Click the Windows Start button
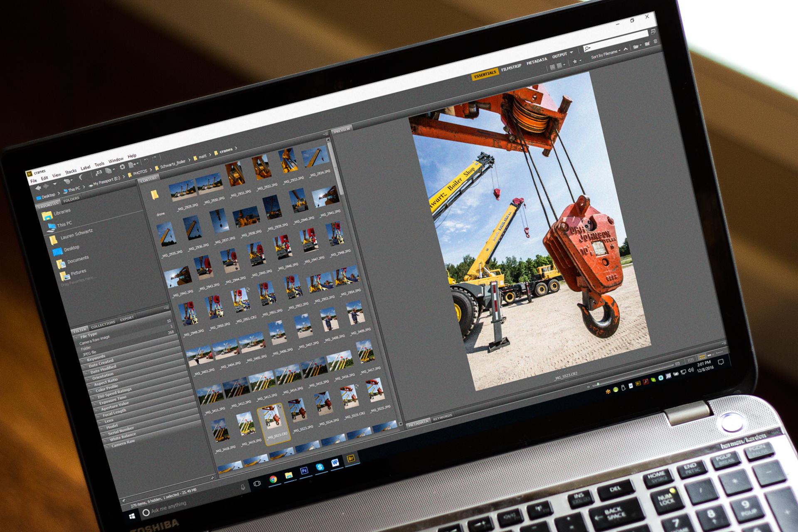Screen dimensions: 798x532 tap(132, 516)
